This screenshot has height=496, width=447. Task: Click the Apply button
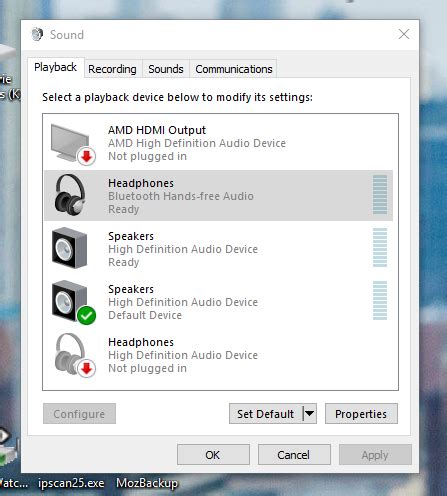pyautogui.click(x=375, y=455)
